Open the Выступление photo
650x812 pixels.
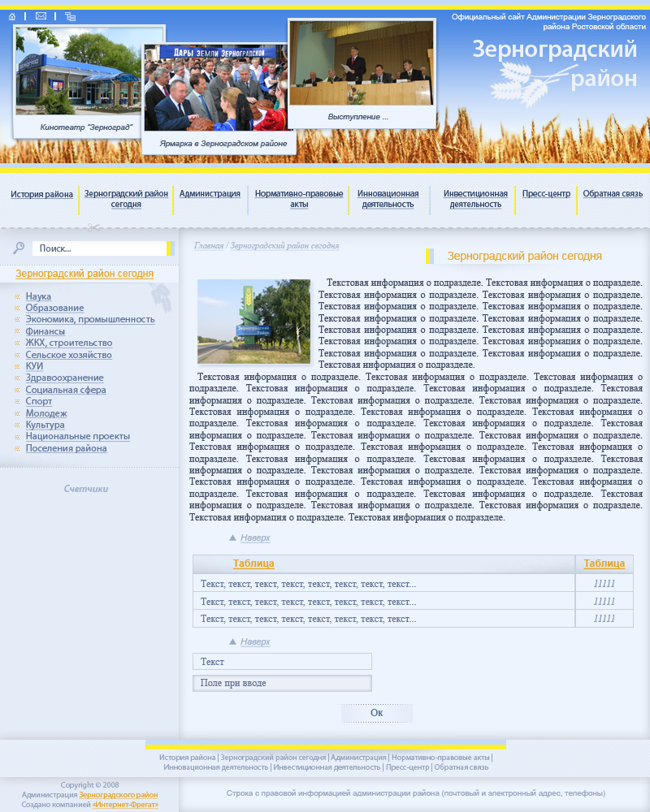pyautogui.click(x=362, y=63)
